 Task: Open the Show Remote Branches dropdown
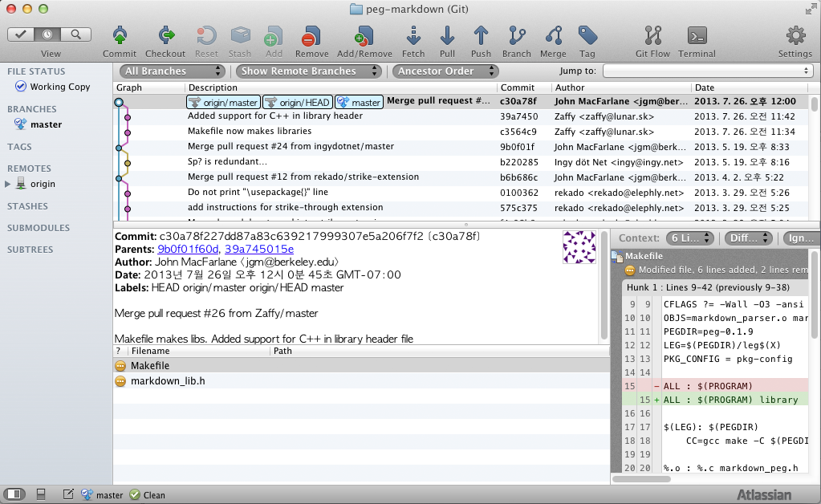pos(308,71)
